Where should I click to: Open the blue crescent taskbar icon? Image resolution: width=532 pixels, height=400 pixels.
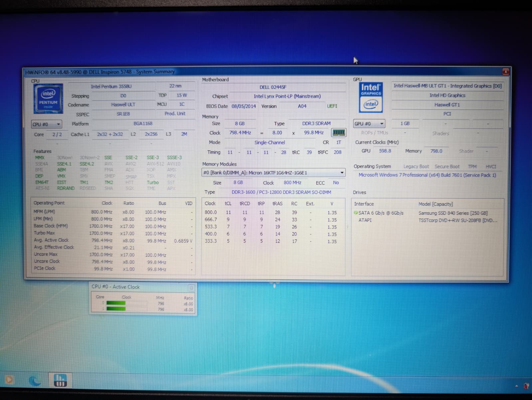[x=34, y=380]
